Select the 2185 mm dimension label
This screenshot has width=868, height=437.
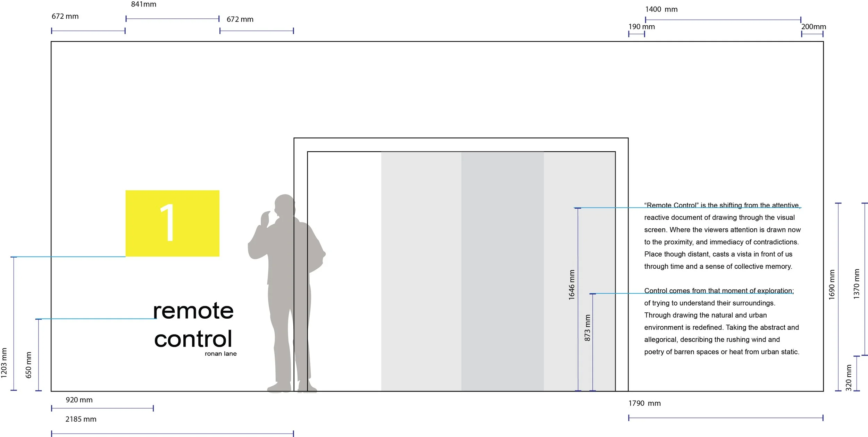[x=81, y=419]
